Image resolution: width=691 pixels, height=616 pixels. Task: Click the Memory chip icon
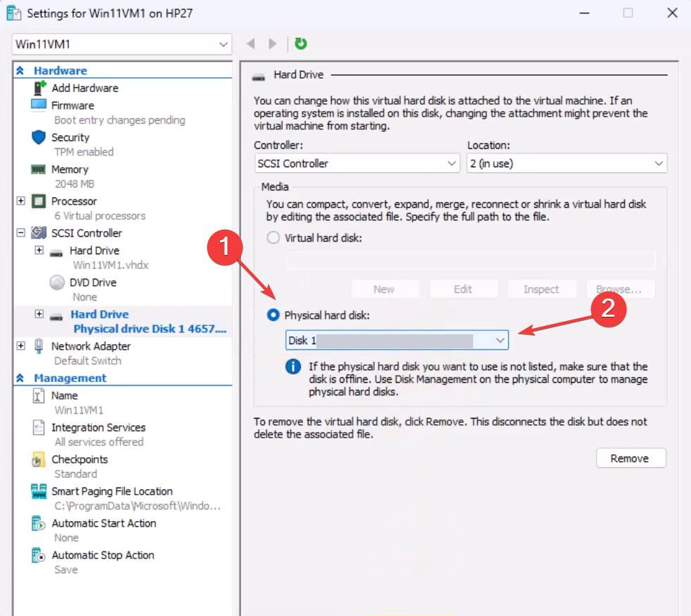[39, 169]
